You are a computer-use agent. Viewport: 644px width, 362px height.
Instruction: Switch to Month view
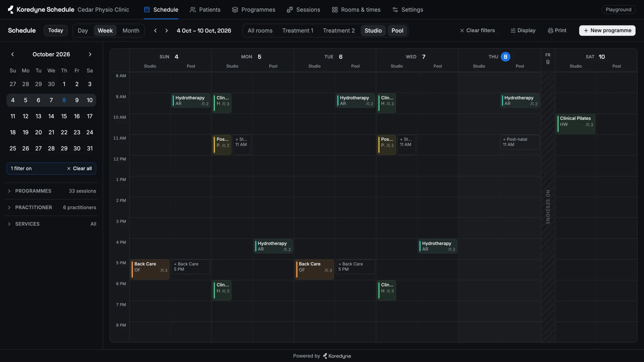click(x=131, y=31)
